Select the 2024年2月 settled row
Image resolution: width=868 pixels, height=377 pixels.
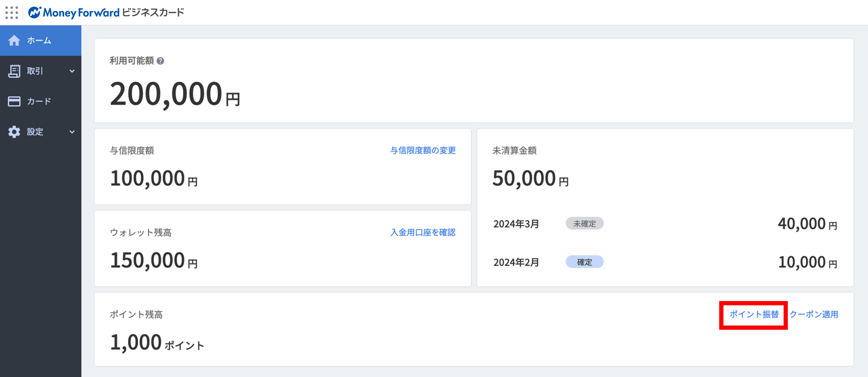point(516,263)
